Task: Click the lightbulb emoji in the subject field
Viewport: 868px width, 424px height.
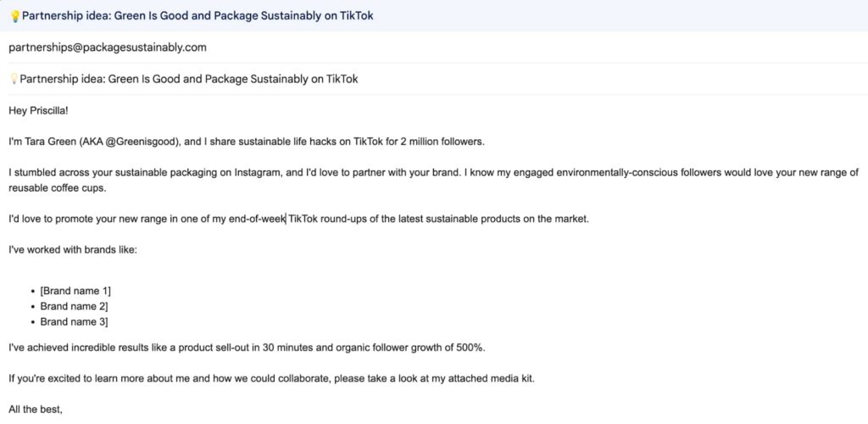Action: pyautogui.click(x=14, y=79)
